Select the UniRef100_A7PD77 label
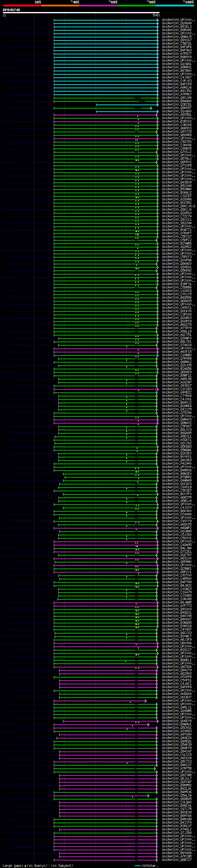This screenshot has height=868, width=197. pos(177,54)
